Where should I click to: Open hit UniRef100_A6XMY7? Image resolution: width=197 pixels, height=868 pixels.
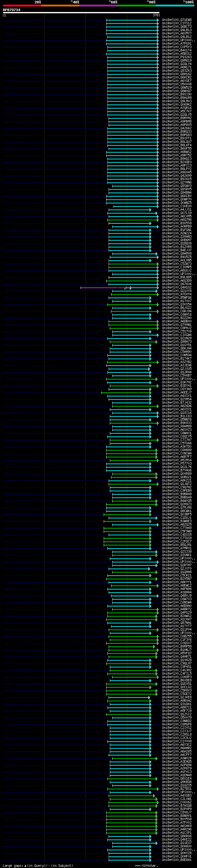[177, 33]
